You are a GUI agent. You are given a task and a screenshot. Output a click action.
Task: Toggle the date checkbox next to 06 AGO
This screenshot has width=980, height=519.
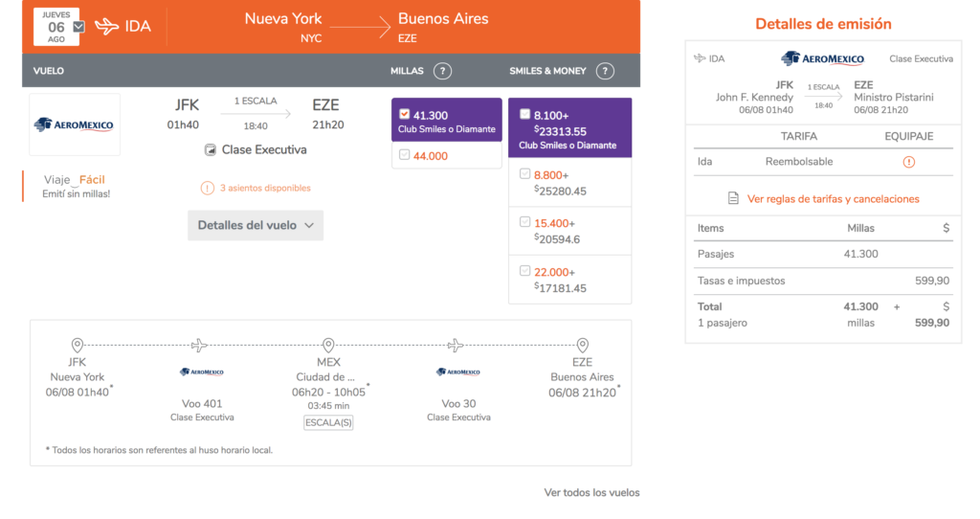(78, 27)
